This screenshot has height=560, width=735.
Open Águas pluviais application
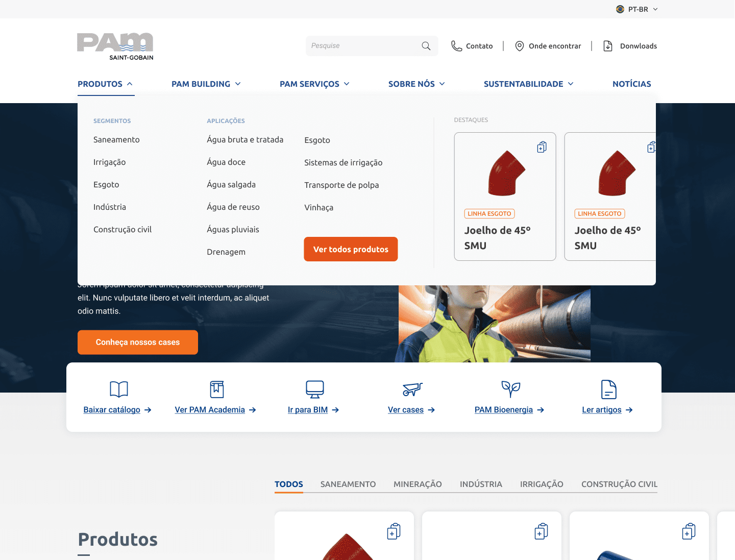tap(233, 229)
